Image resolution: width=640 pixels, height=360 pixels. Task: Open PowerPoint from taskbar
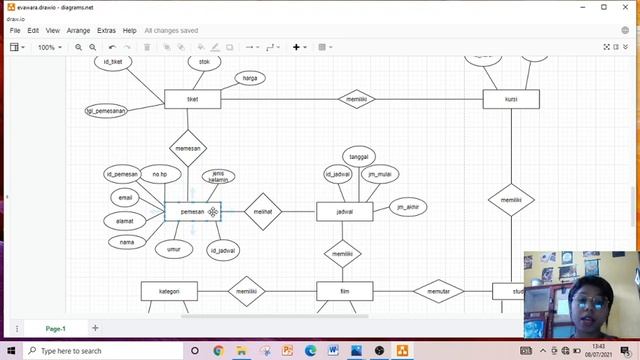pyautogui.click(x=287, y=351)
